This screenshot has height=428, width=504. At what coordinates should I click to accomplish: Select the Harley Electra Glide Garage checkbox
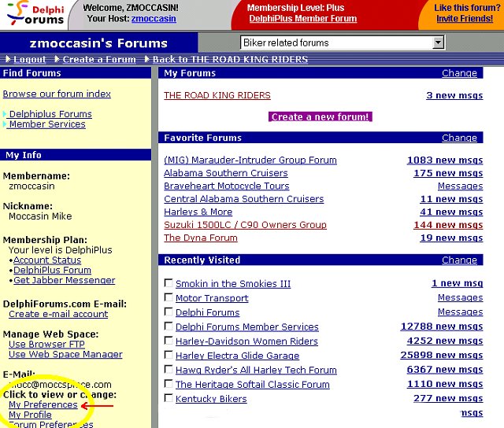tap(168, 355)
